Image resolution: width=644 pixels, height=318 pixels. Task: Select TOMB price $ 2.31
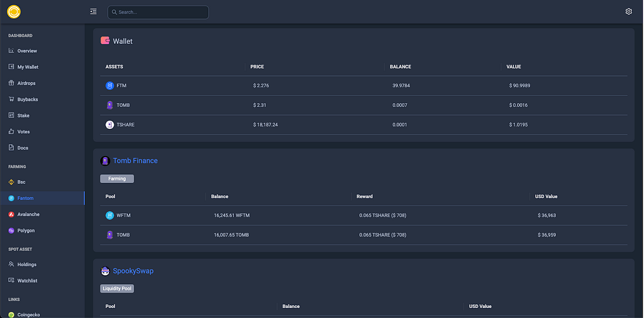click(260, 105)
